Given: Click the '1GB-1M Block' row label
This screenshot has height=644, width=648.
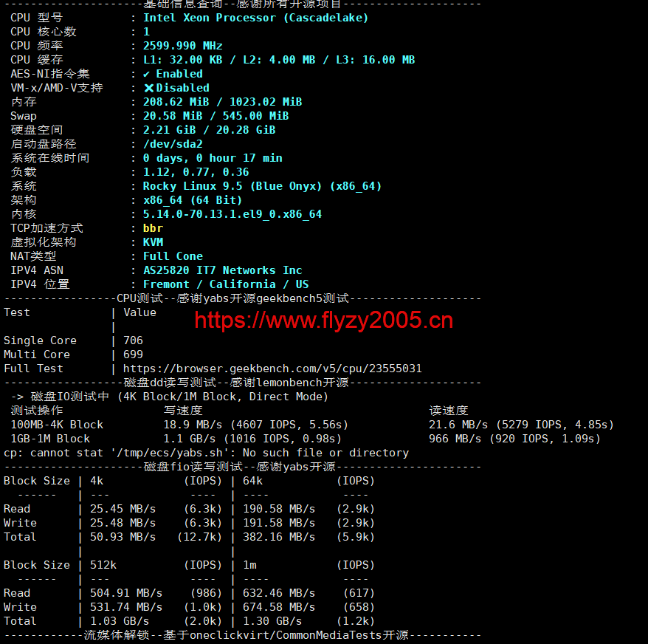Looking at the screenshot, I should click(x=50, y=439).
